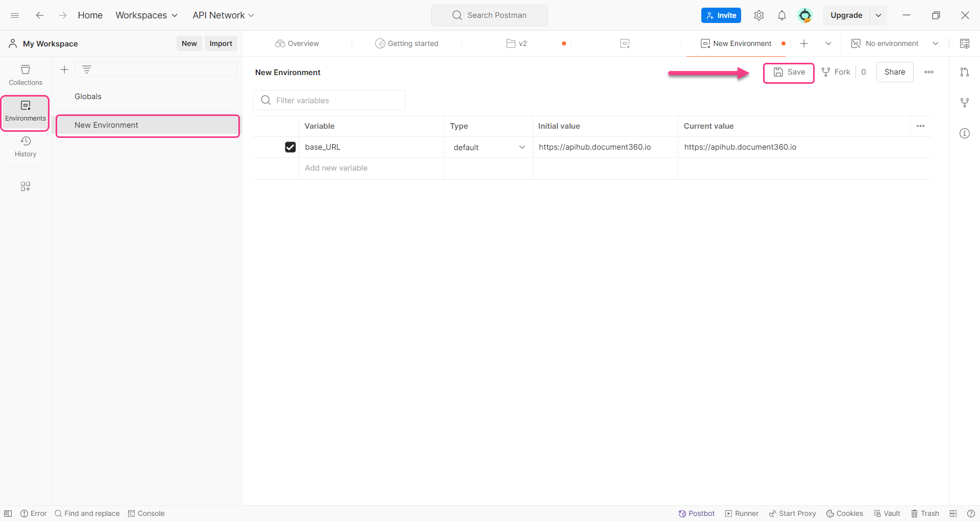Image resolution: width=980 pixels, height=521 pixels.
Task: Switch to the Getting started tab
Action: coord(407,43)
